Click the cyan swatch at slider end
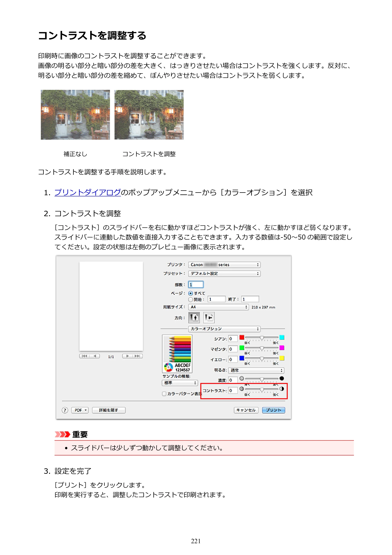This screenshot has width=392, height=555. (x=282, y=337)
